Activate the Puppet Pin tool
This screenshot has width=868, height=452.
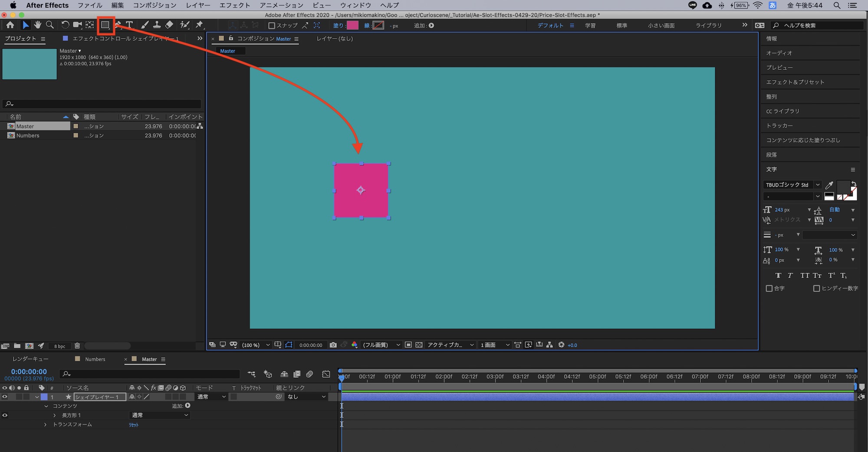(x=199, y=25)
